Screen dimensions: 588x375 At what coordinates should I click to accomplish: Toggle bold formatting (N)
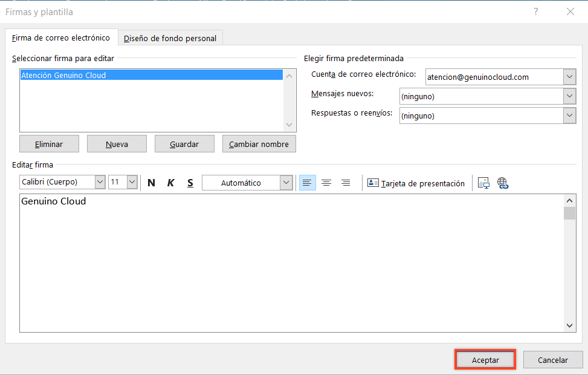point(151,183)
